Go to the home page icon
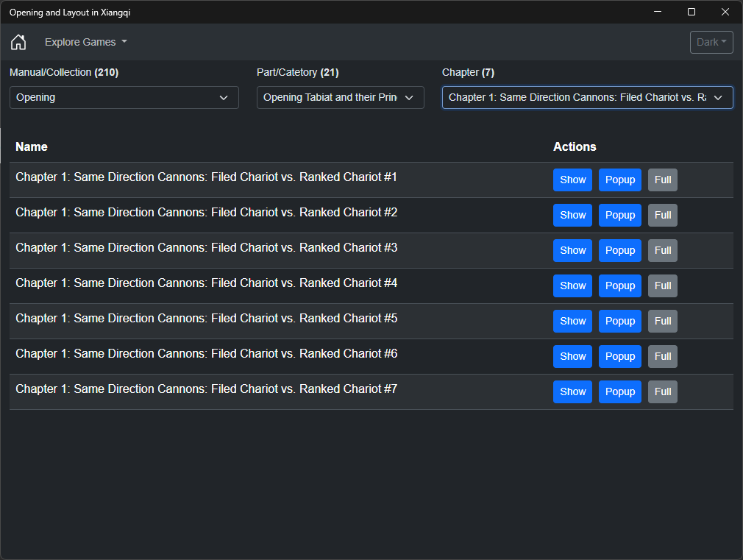Image resolution: width=743 pixels, height=560 pixels. click(18, 42)
